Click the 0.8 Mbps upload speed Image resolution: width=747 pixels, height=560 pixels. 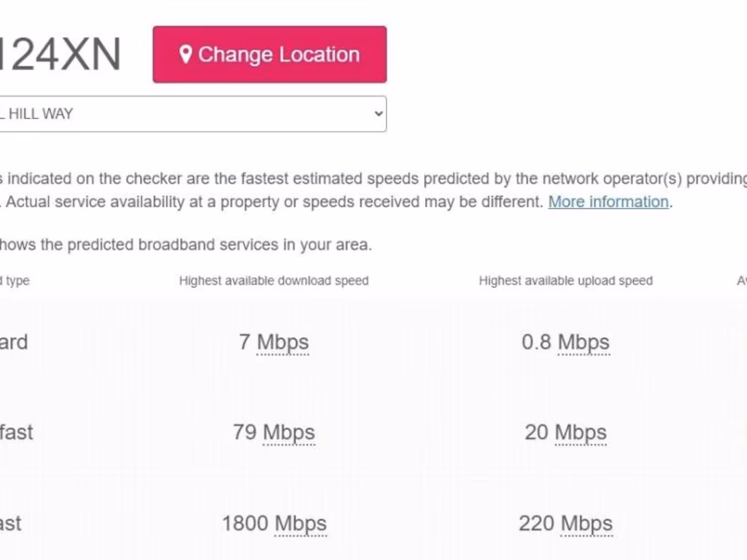point(565,342)
